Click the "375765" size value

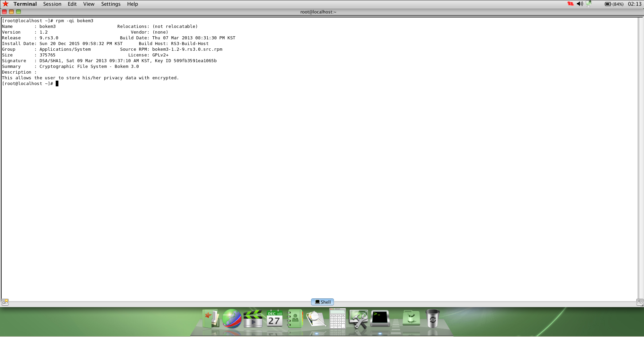(48, 55)
